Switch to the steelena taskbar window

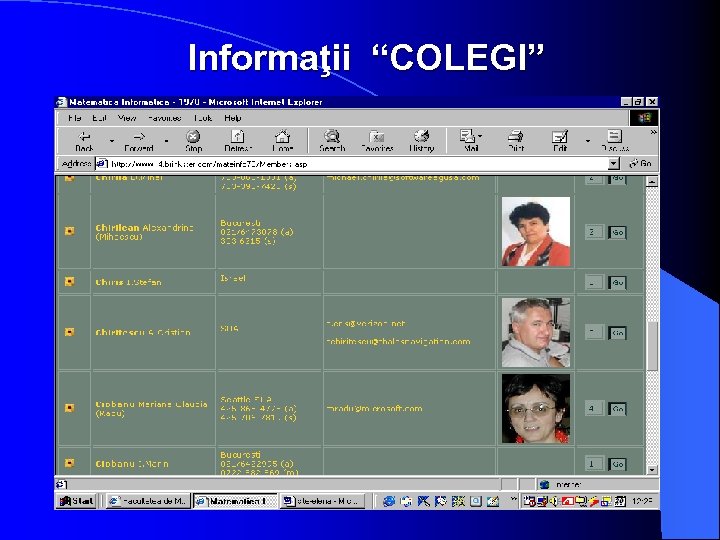[x=322, y=501]
